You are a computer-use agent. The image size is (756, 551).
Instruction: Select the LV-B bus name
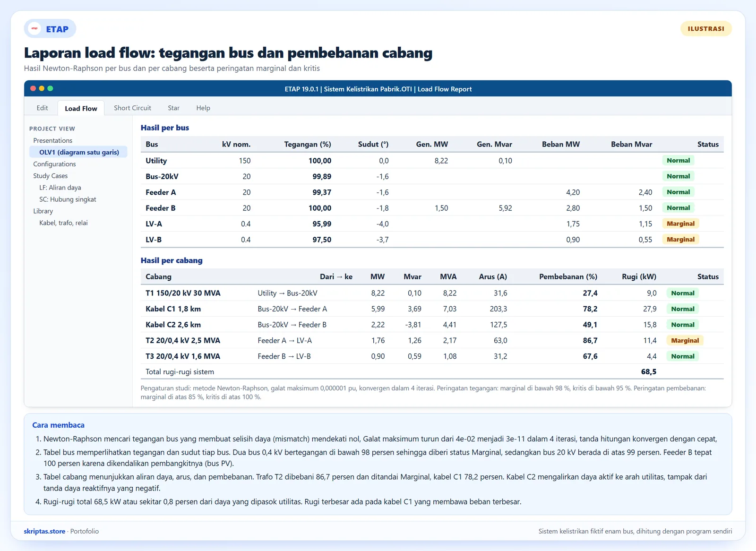point(154,240)
